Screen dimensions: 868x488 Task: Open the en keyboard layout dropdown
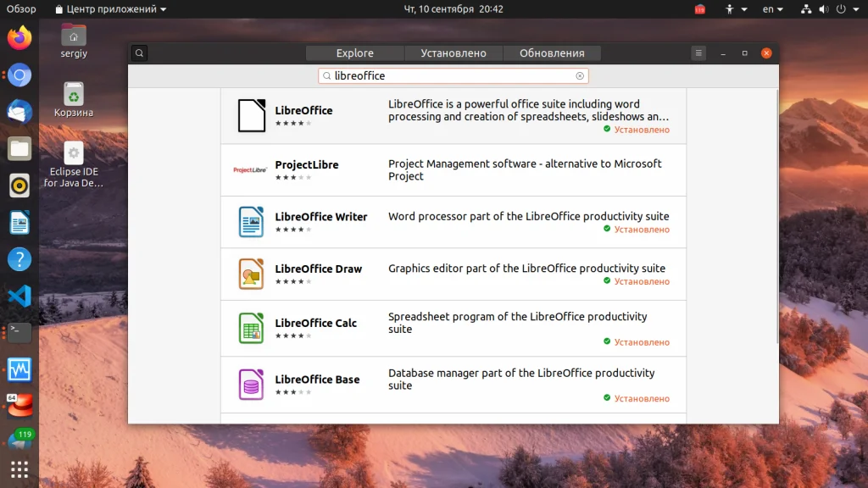tap(773, 8)
